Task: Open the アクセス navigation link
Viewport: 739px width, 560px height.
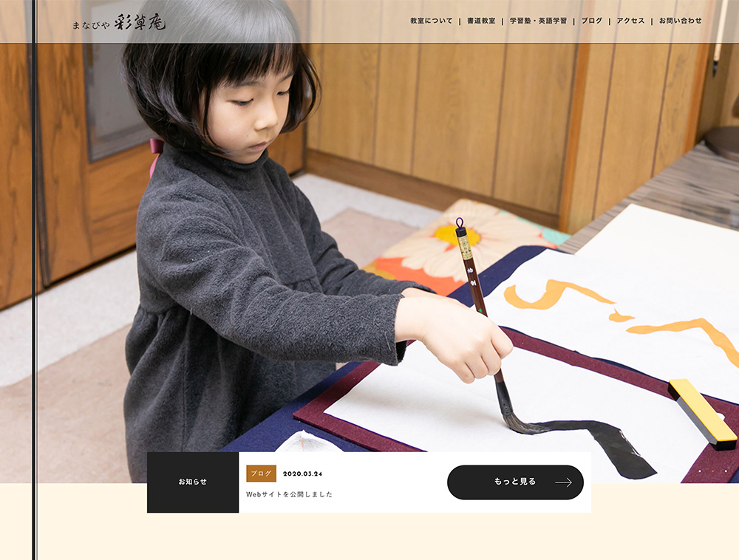Action: point(630,21)
